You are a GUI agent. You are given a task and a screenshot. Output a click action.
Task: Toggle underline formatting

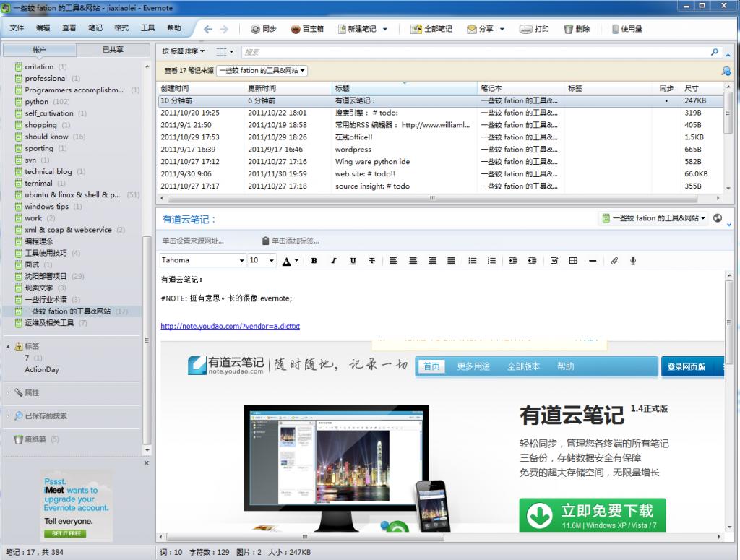[353, 261]
